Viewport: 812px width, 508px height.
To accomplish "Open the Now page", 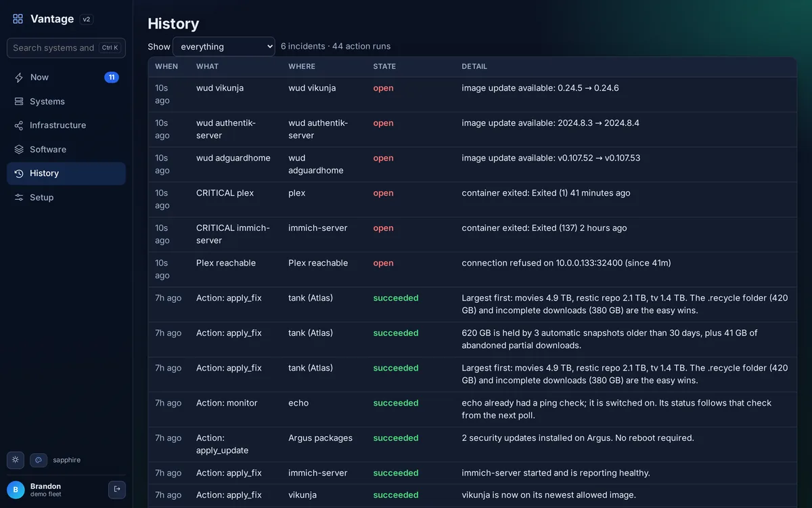I will (66, 77).
